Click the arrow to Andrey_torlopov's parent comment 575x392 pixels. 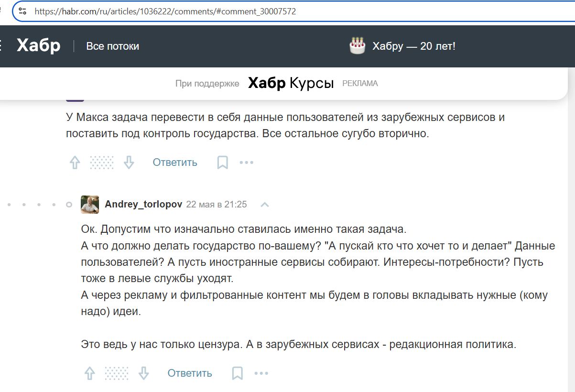coord(264,205)
